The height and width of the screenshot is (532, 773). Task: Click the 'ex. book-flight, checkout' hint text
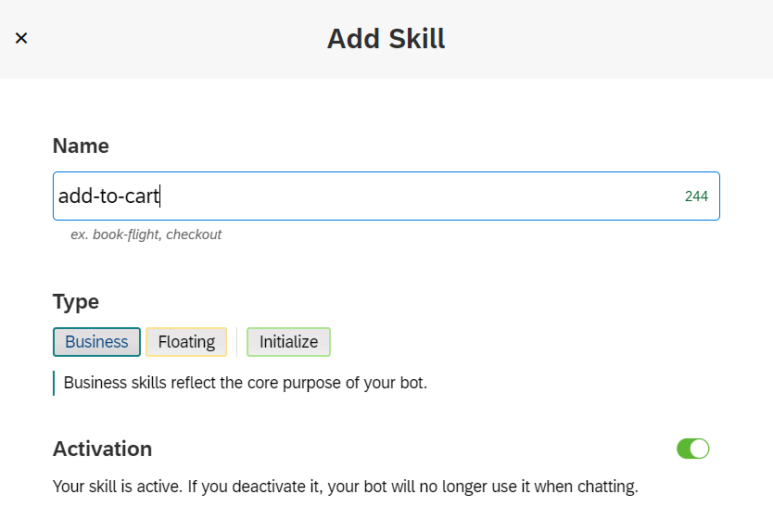click(146, 234)
